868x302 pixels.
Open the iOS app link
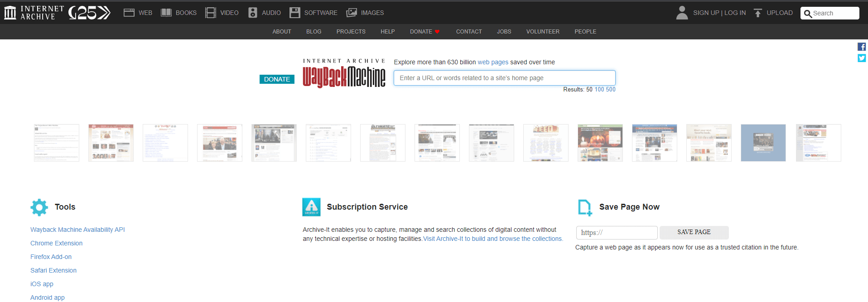pos(42,284)
